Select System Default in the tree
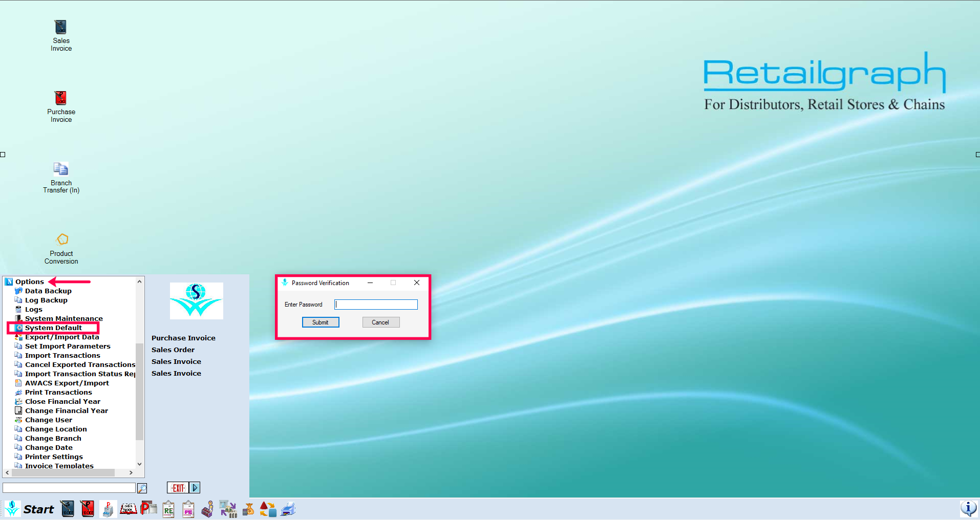This screenshot has width=980, height=520. point(53,328)
